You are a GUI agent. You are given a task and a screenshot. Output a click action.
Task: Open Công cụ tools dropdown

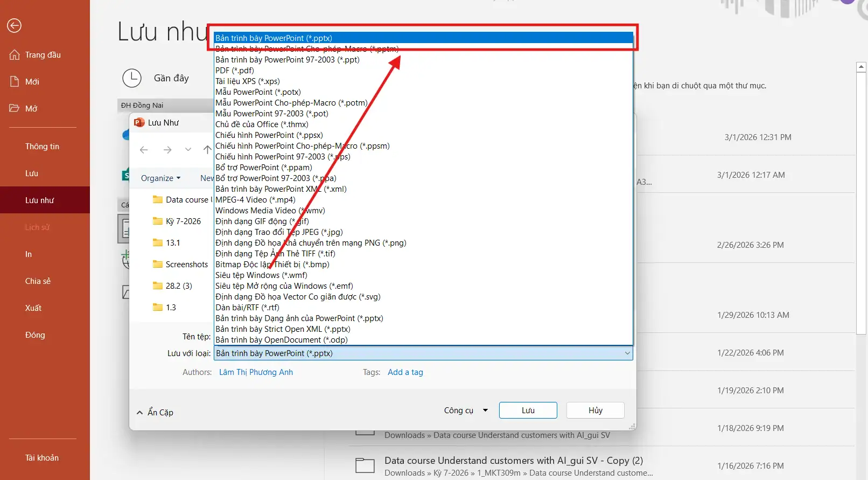tap(466, 411)
